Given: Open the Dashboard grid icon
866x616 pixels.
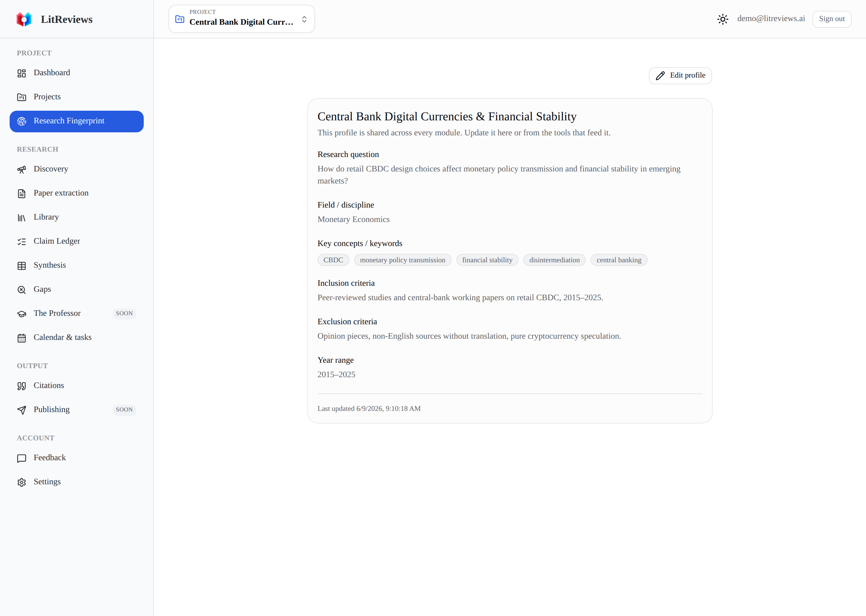Looking at the screenshot, I should click(x=22, y=73).
